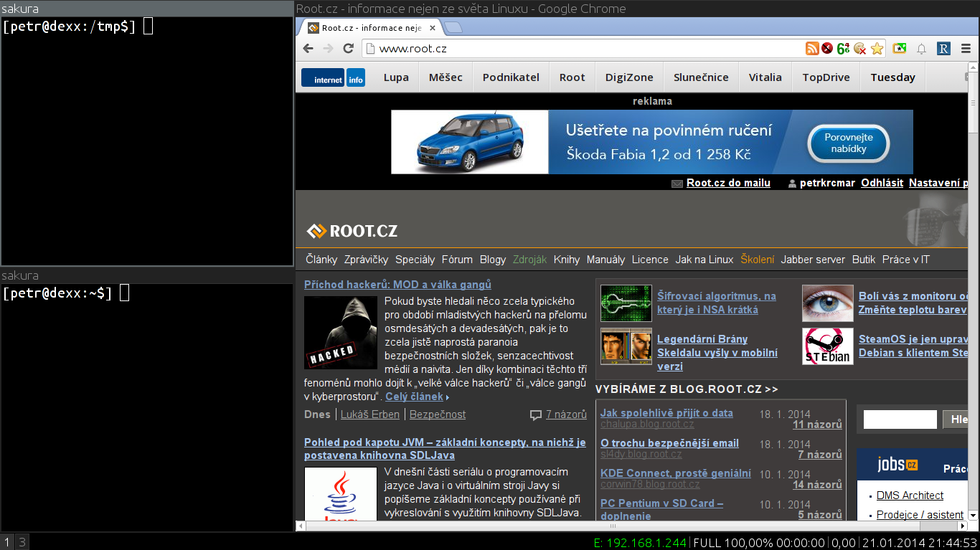Screen dimensions: 980x550
Task: Open the Podnikatel network site tab
Action: point(511,77)
